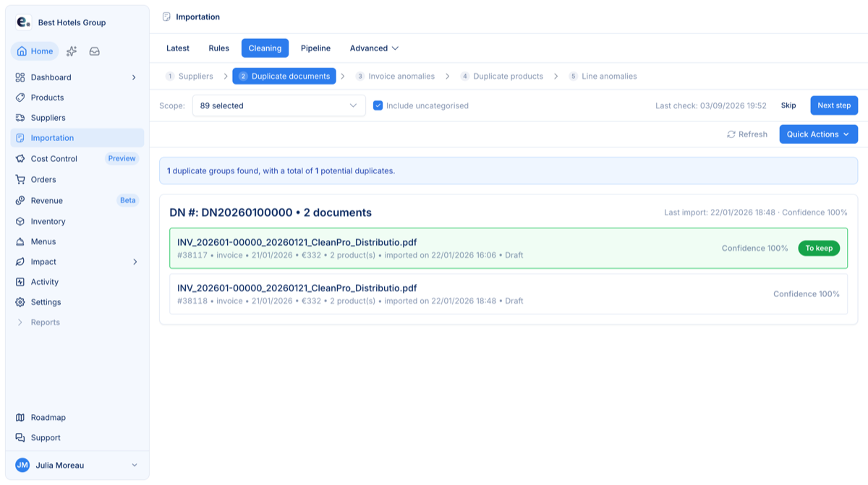The height and width of the screenshot is (485, 868).
Task: Click the 1 duplicate groups found banner
Action: point(509,171)
